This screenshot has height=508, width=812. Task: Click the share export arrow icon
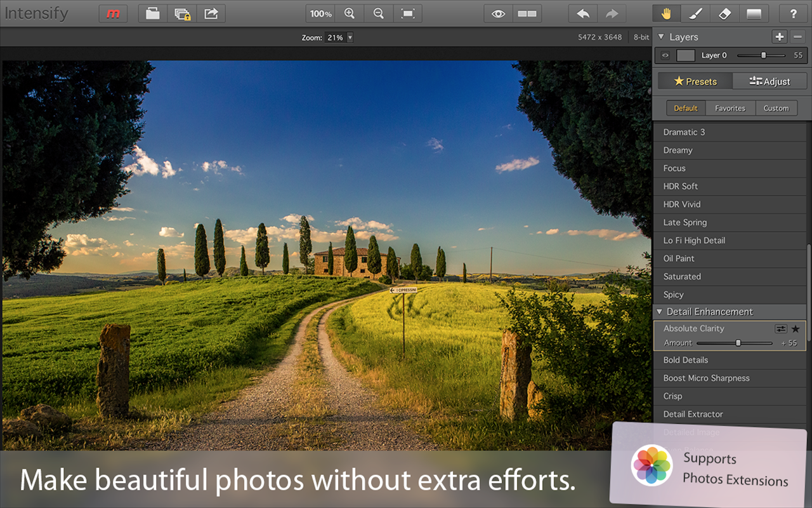pos(211,13)
